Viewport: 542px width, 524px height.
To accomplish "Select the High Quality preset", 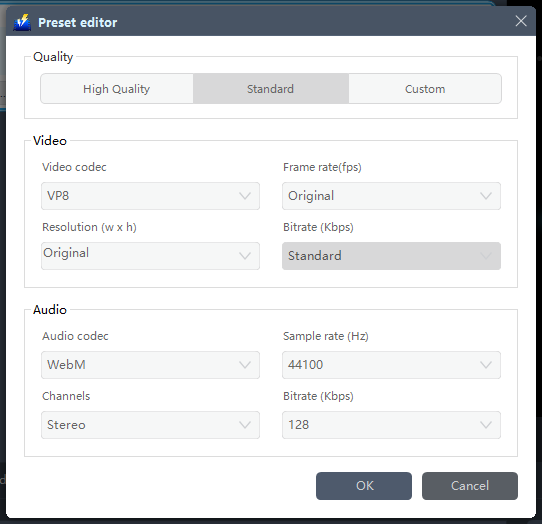I will click(x=117, y=89).
